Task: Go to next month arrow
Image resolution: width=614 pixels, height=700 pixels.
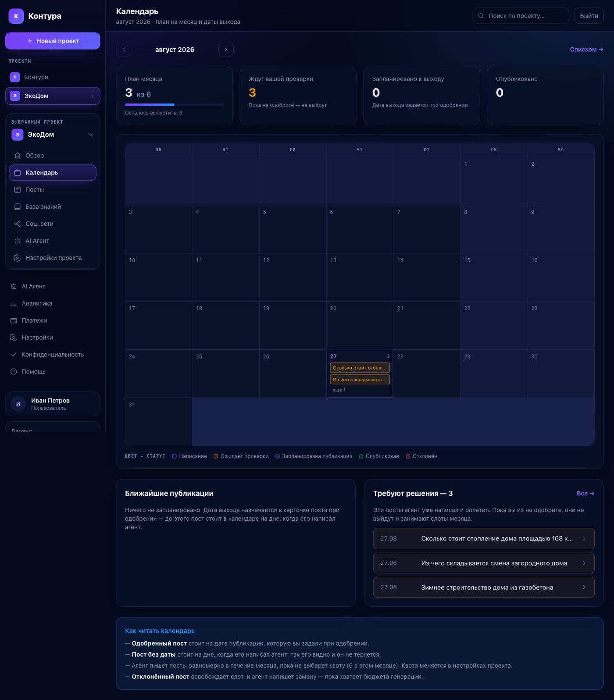Action: (226, 50)
